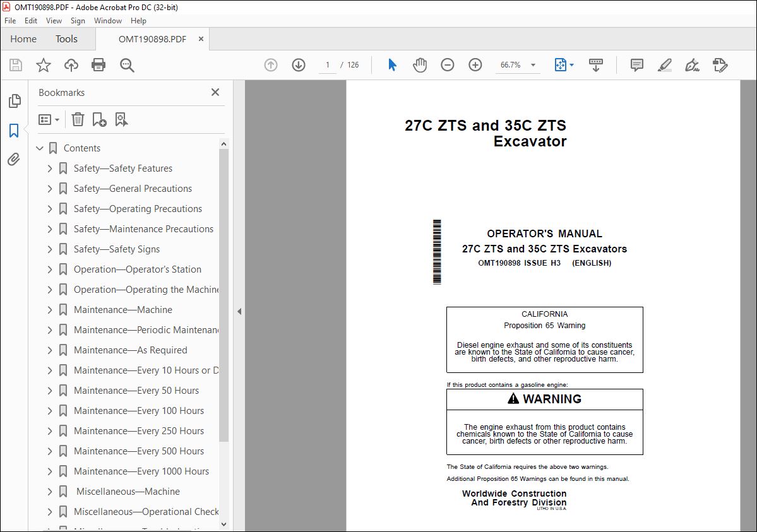Expand Safety—Safety Features bookmark

pyautogui.click(x=50, y=168)
